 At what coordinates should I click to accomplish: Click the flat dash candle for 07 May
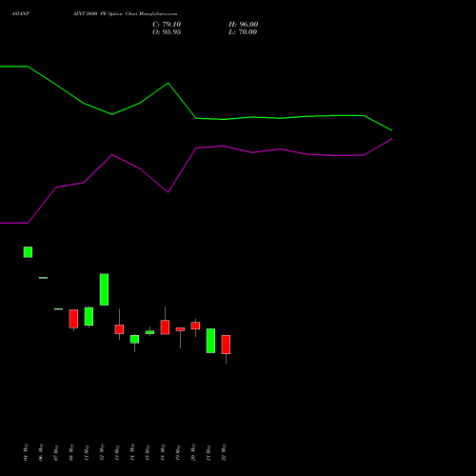[x=58, y=308]
